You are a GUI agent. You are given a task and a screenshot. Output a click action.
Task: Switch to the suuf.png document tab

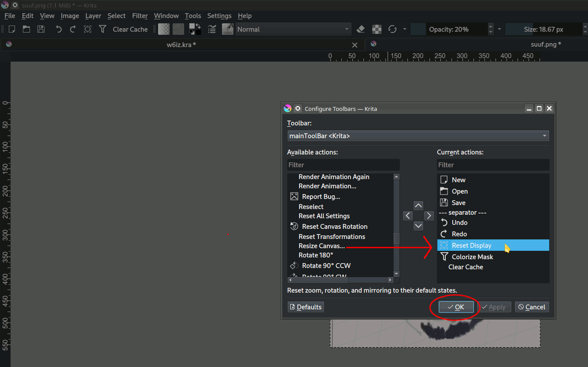[x=477, y=44]
